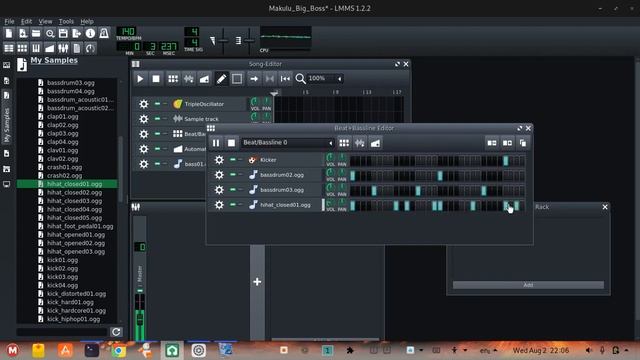Select draw mode pencil in Song-Editor
640x360 pixels.
pyautogui.click(x=221, y=79)
